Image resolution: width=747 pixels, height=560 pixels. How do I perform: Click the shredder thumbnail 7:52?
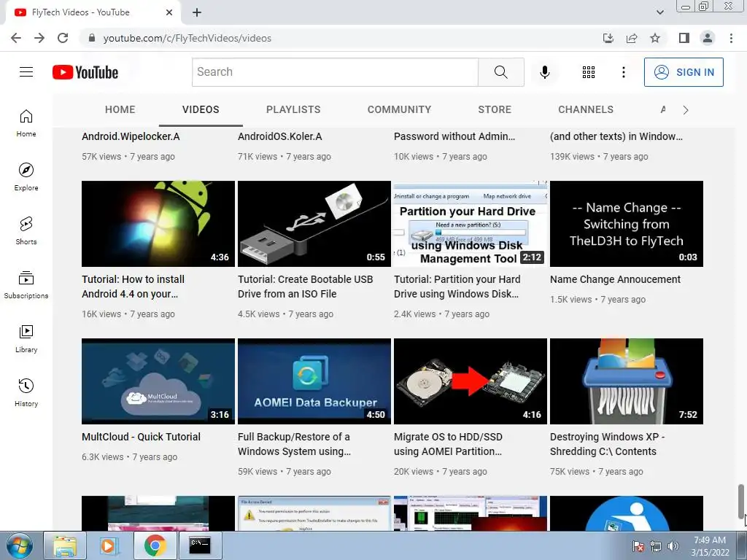627,381
